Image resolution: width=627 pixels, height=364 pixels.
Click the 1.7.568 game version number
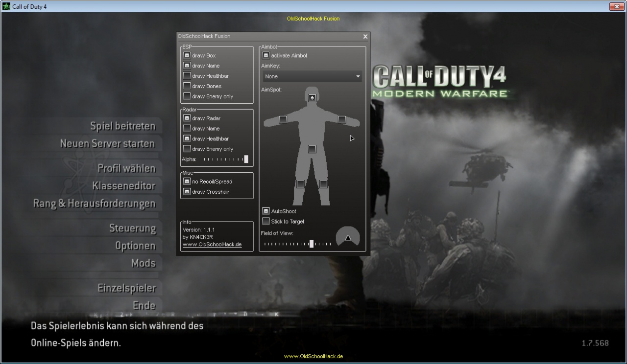click(595, 343)
